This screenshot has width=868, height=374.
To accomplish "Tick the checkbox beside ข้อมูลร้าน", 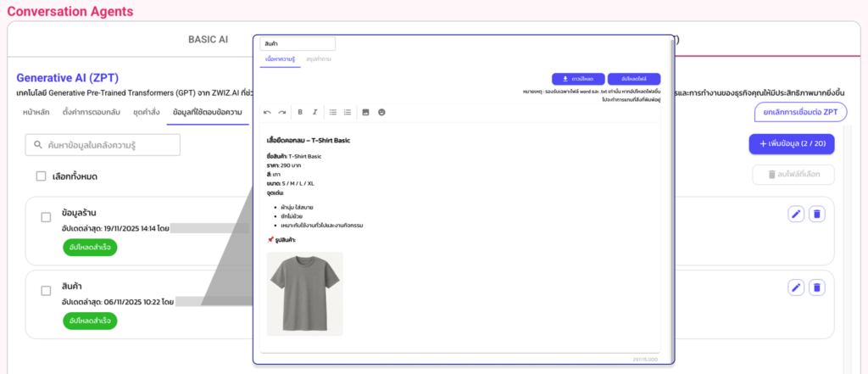I will tap(47, 218).
